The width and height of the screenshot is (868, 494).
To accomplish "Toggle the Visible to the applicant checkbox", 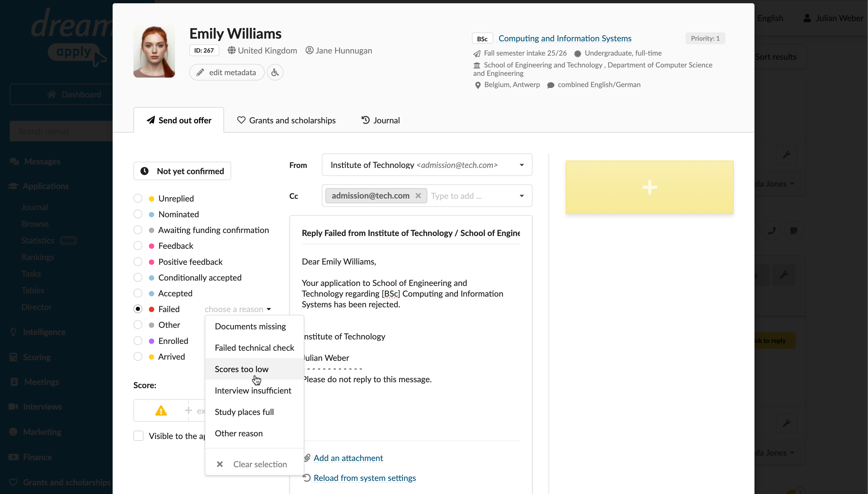I will click(x=138, y=436).
